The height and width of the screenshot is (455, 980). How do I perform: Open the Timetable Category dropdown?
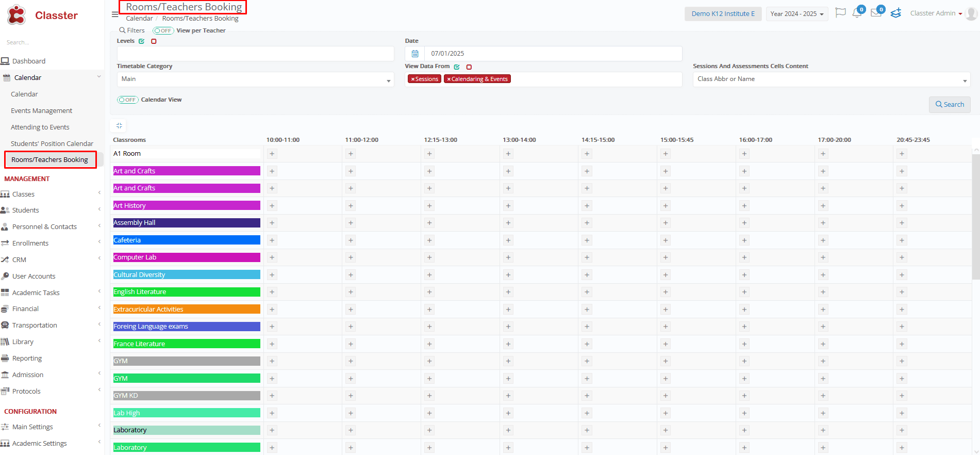255,79
